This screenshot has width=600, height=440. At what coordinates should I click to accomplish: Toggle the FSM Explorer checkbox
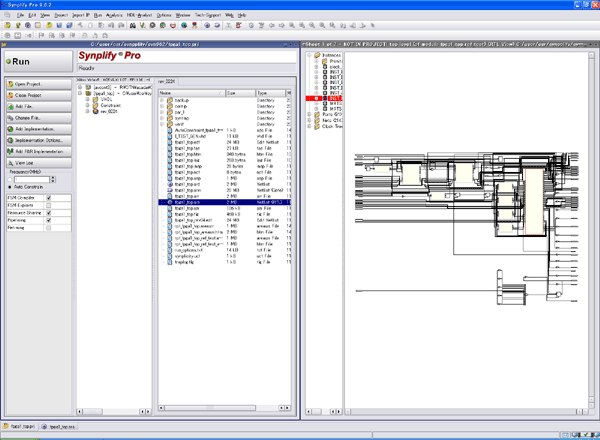pyautogui.click(x=49, y=205)
